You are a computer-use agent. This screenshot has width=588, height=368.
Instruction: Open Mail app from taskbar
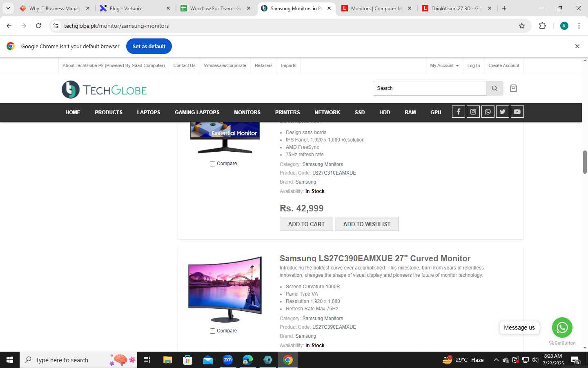(208, 360)
